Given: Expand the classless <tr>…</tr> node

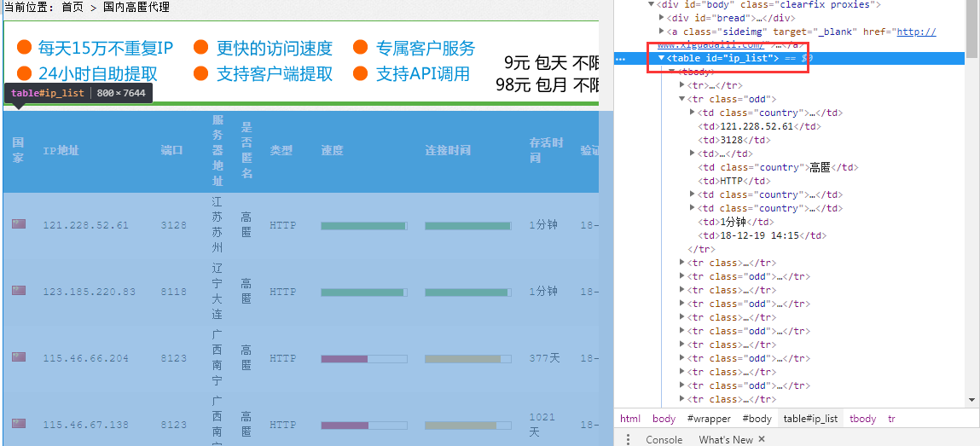Looking at the screenshot, I should coord(681,85).
